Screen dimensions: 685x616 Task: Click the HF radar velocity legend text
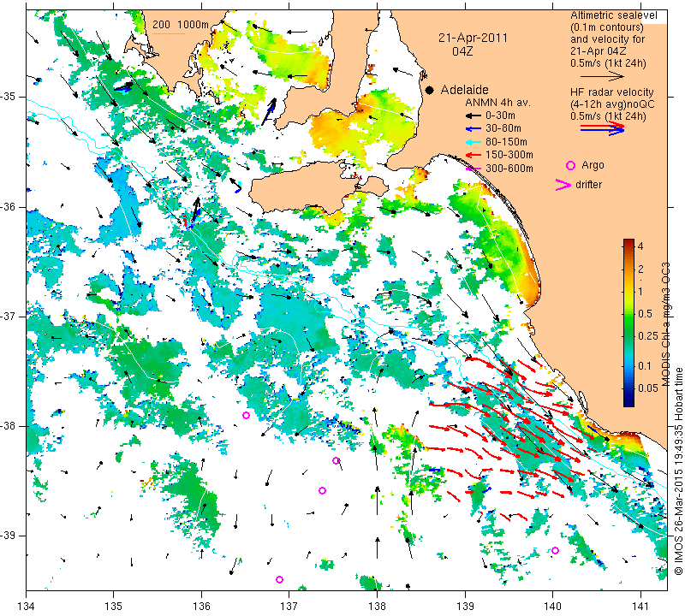click(612, 92)
